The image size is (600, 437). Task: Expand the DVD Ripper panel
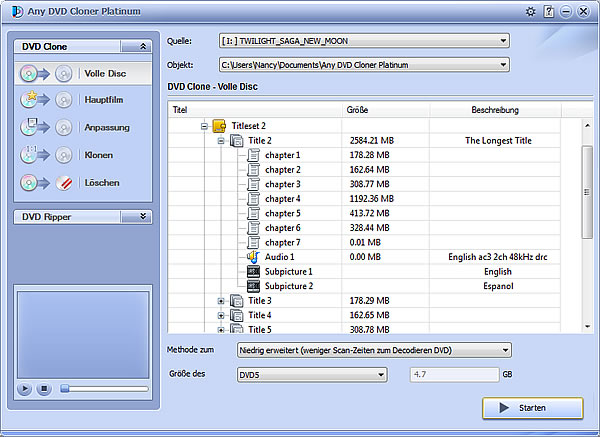(136, 217)
